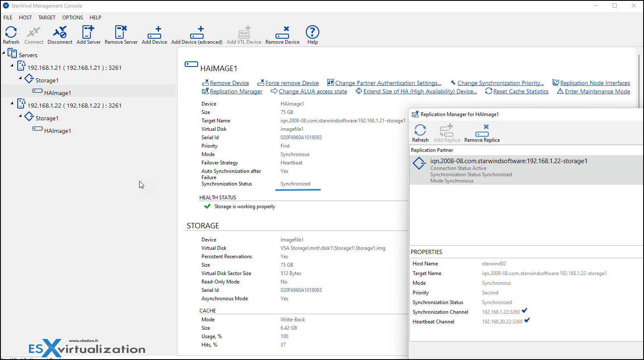Click the Connect toolbar icon

click(x=34, y=32)
